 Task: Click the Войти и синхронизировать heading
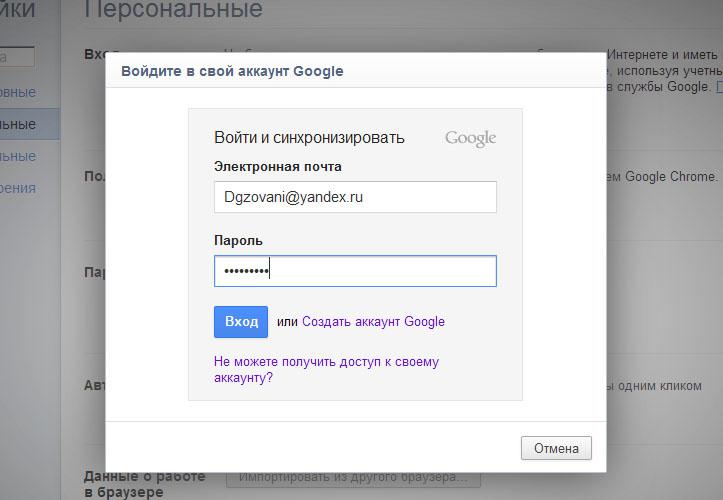(309, 137)
